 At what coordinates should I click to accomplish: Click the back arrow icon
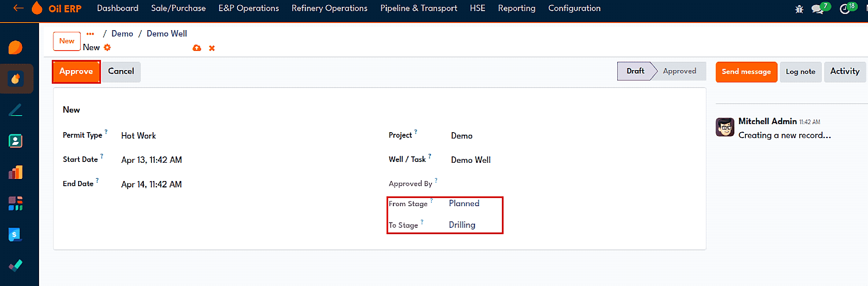(18, 8)
